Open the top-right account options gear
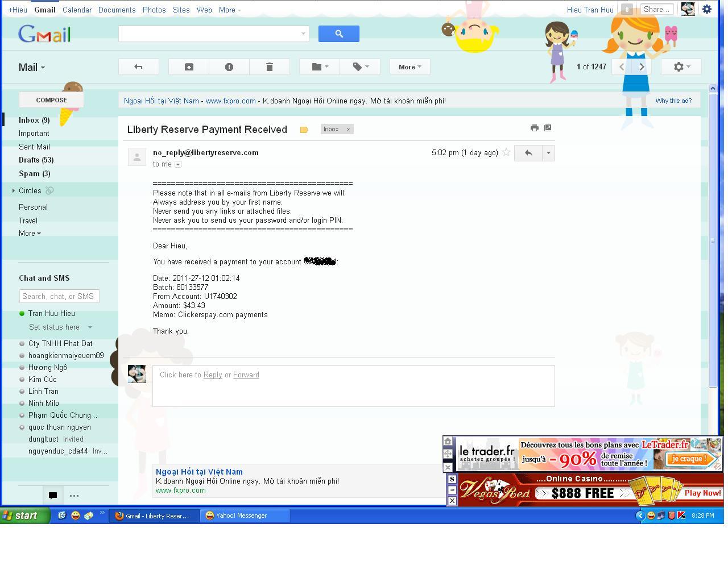The image size is (728, 582). [x=707, y=9]
